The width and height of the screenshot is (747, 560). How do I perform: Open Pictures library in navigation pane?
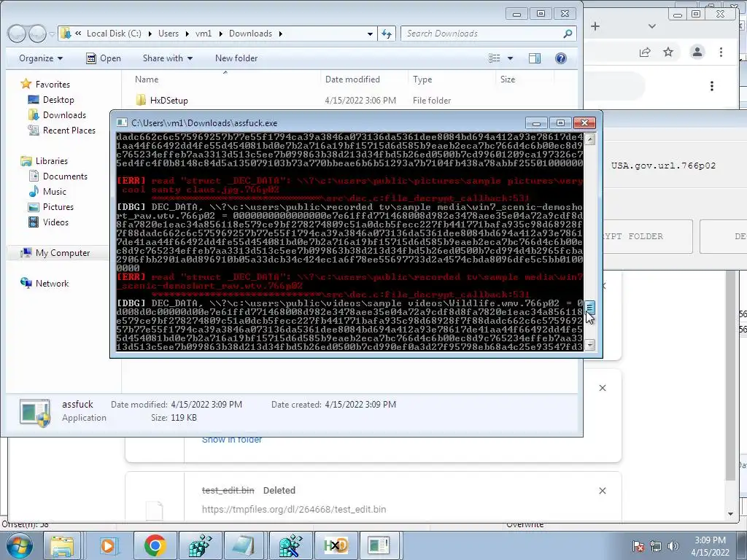pyautogui.click(x=58, y=206)
